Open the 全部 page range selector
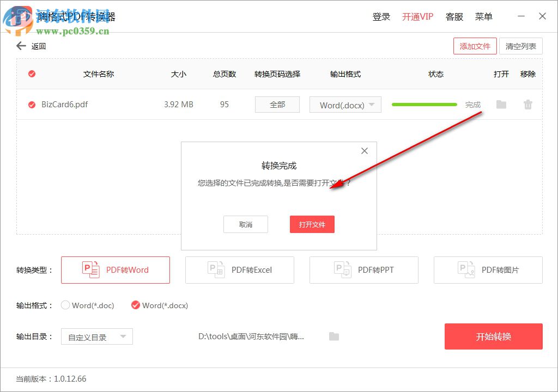Viewport: 558px width, 392px height. click(277, 105)
